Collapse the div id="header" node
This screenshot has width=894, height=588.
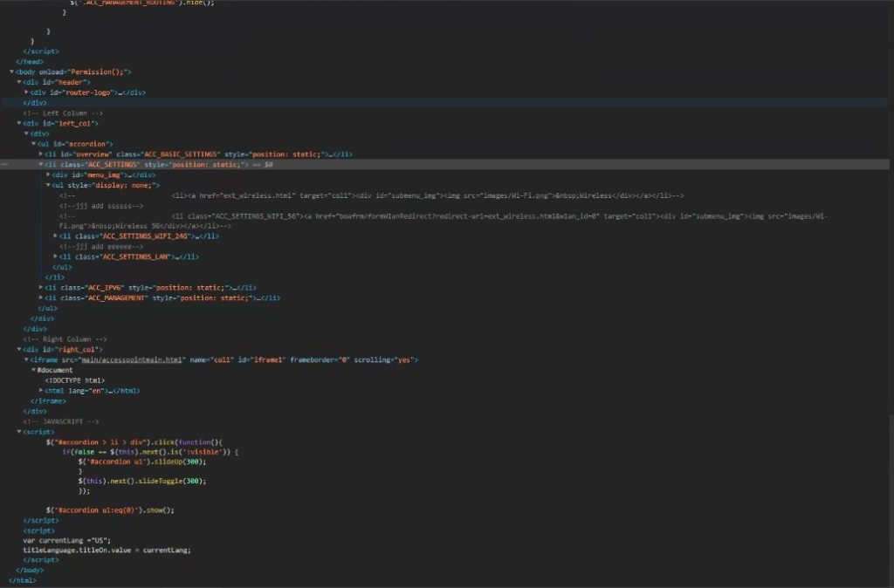tap(19, 82)
